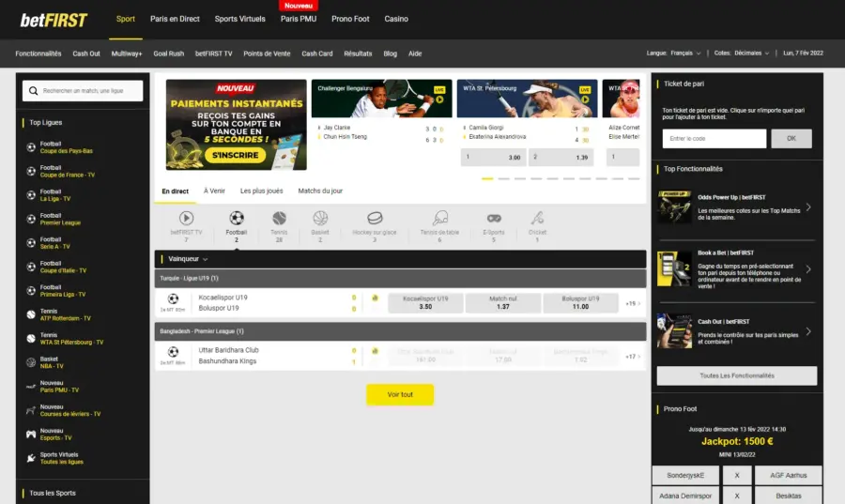Switch to the À Venir tab
This screenshot has width=845, height=504.
point(214,191)
